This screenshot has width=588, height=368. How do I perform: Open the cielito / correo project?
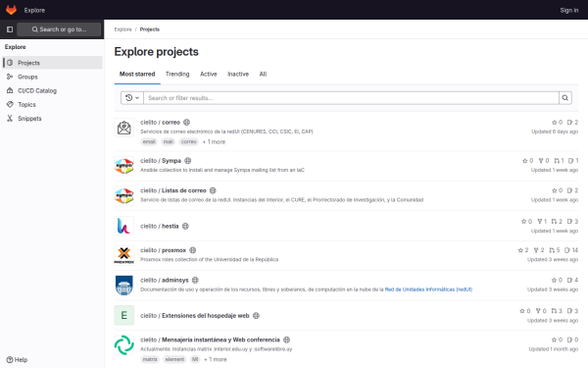tap(160, 122)
